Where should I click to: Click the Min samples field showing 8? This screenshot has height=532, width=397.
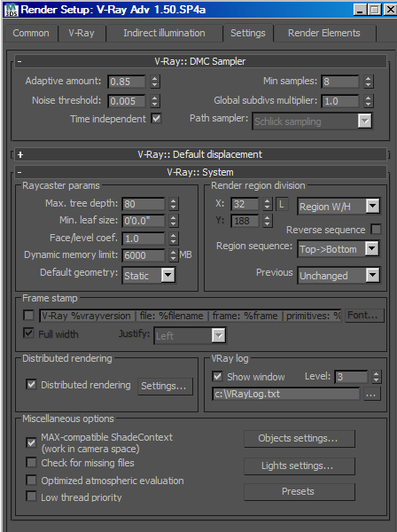pos(340,82)
